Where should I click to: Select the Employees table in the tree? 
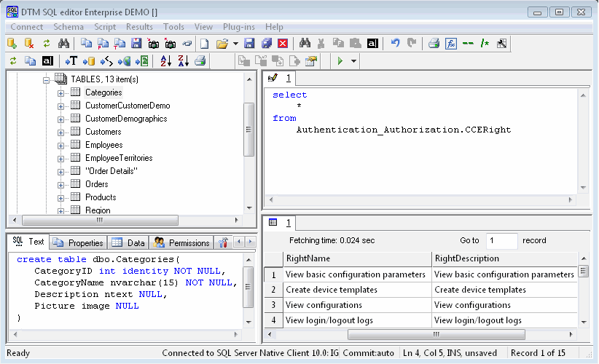(x=103, y=145)
